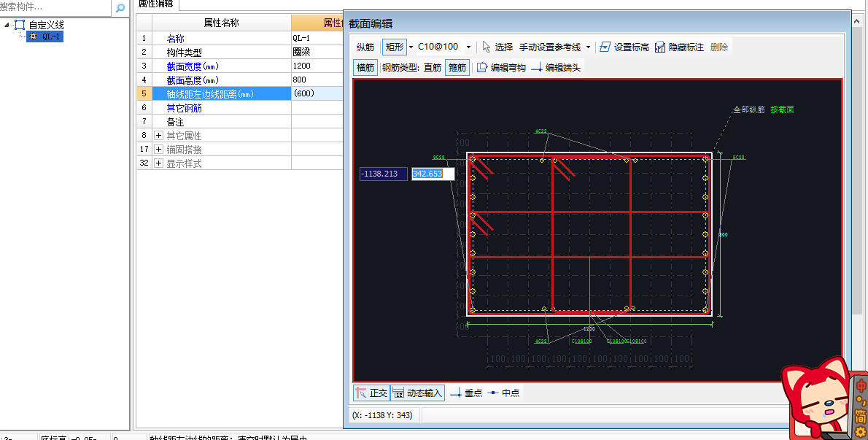Image resolution: width=868 pixels, height=440 pixels.
Task: Click the 编辑弯钩 icon
Action: (x=481, y=68)
